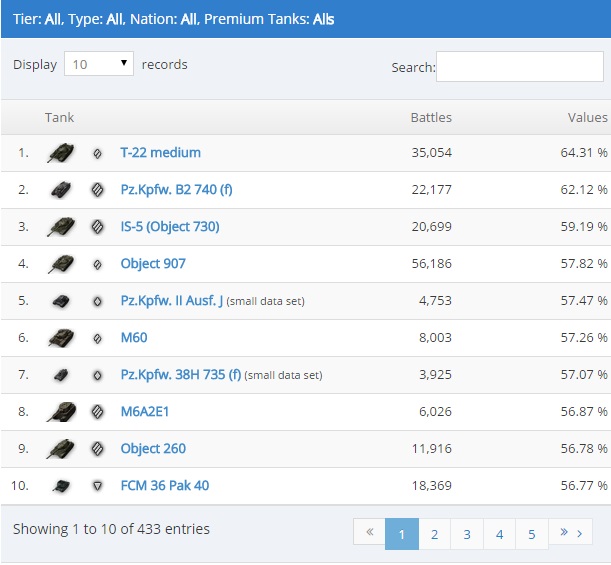Click the class icon beside IS-5 (Object 730)
Viewport: 611px width, 565px height.
click(97, 227)
